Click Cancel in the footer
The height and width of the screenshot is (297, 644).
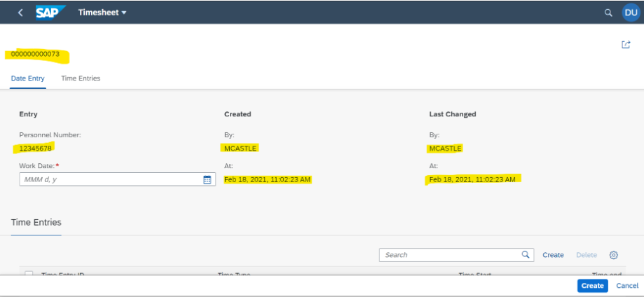tap(627, 286)
